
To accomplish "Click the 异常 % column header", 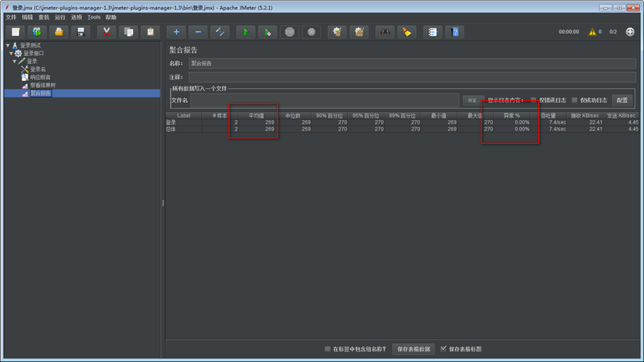I will coord(512,115).
